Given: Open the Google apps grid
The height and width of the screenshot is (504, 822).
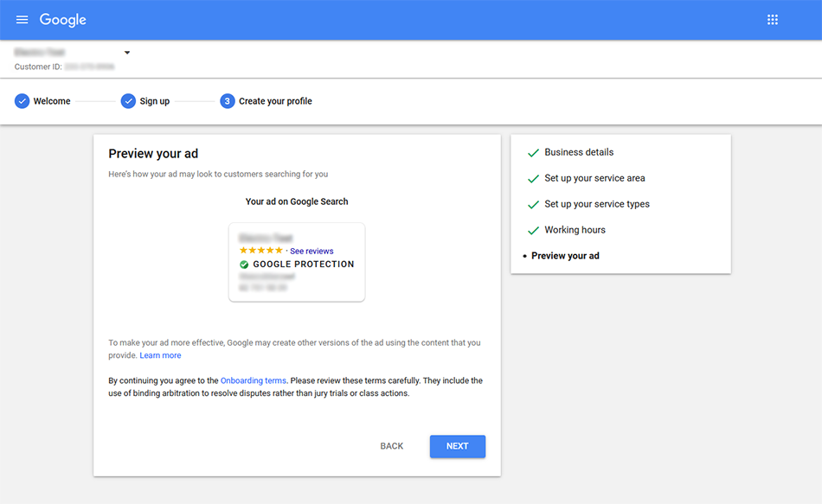Looking at the screenshot, I should click(x=772, y=20).
